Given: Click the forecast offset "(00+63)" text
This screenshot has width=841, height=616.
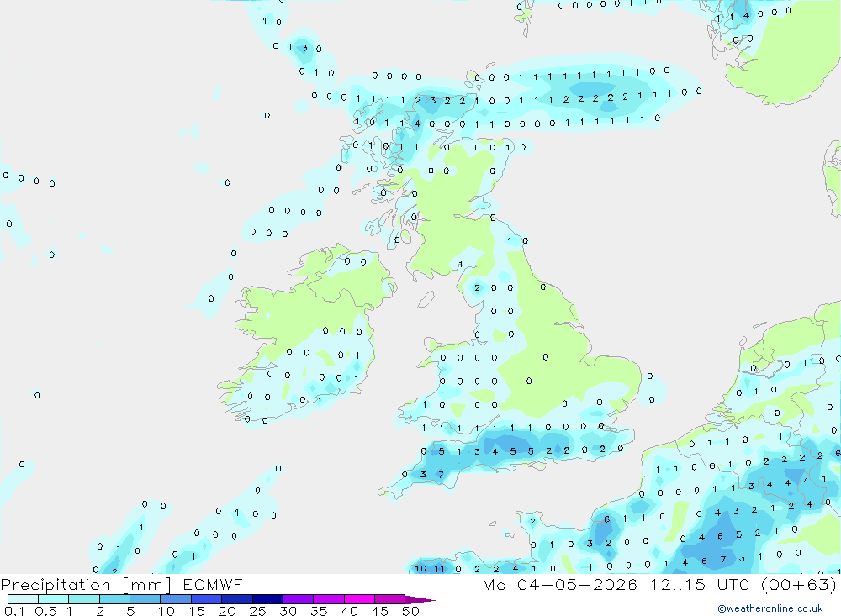Looking at the screenshot, I should 799,584.
